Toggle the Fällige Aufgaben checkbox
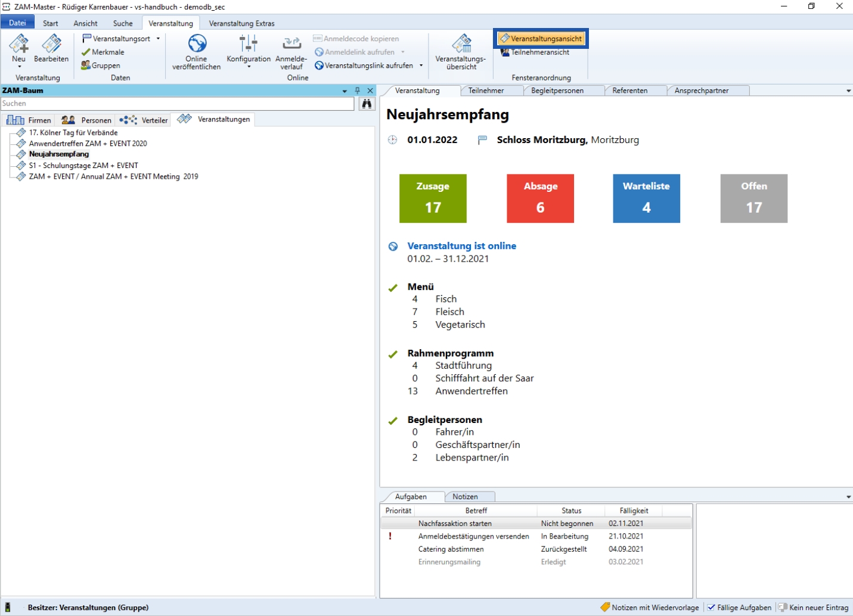This screenshot has width=853, height=616. [711, 608]
